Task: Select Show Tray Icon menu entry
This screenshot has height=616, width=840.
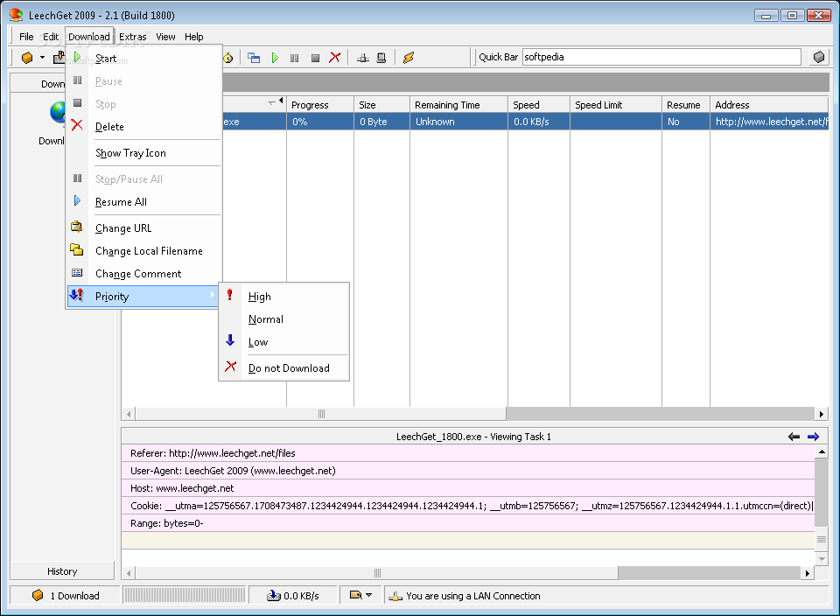Action: pyautogui.click(x=144, y=152)
